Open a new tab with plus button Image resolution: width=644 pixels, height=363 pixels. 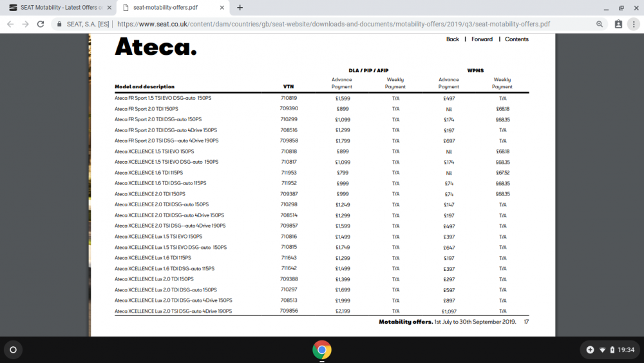click(x=240, y=7)
